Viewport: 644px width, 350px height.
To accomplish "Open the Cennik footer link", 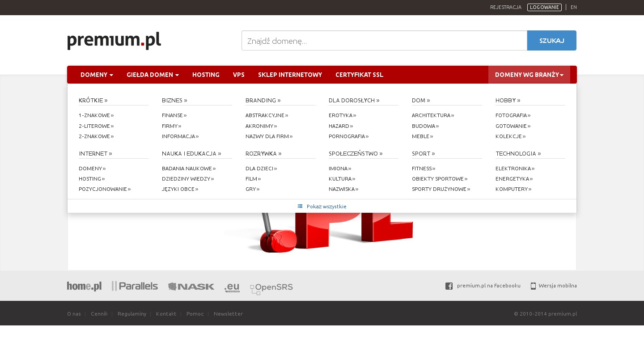I will point(99,314).
